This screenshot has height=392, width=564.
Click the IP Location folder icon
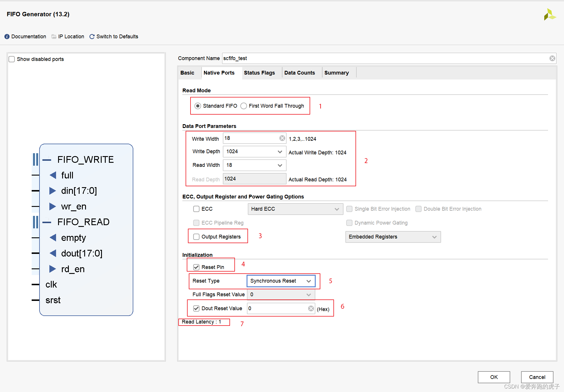[x=54, y=37]
